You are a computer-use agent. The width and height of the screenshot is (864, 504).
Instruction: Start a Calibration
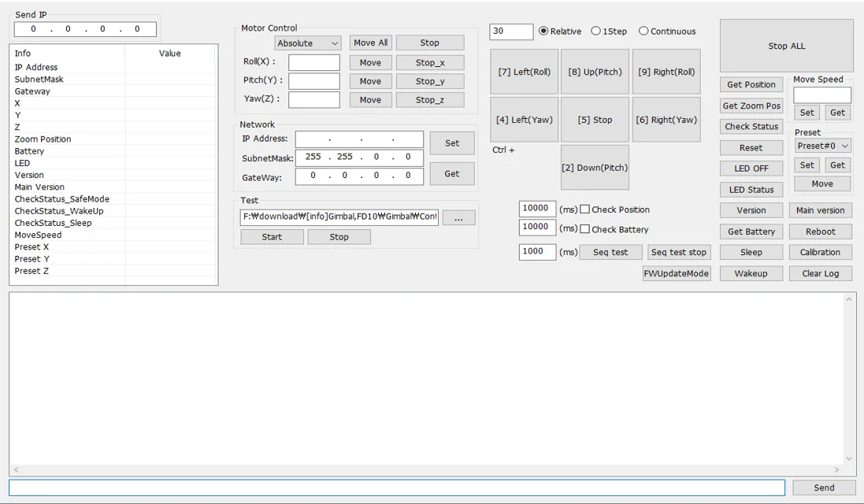click(x=820, y=252)
